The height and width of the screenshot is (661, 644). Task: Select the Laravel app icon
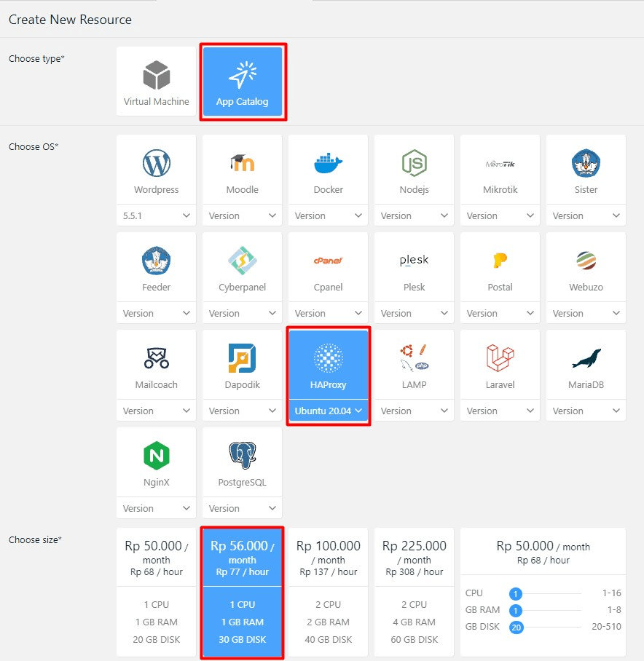[x=500, y=359]
